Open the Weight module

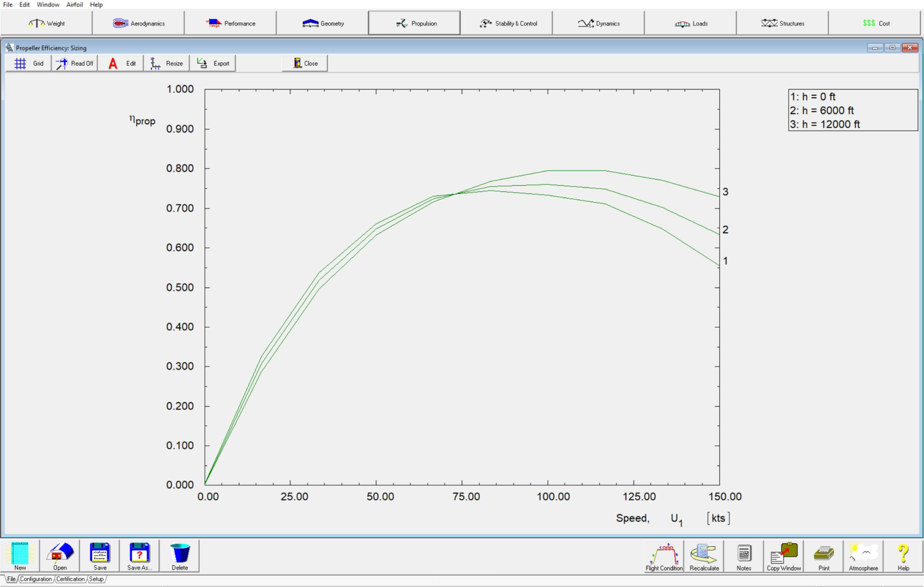click(47, 23)
